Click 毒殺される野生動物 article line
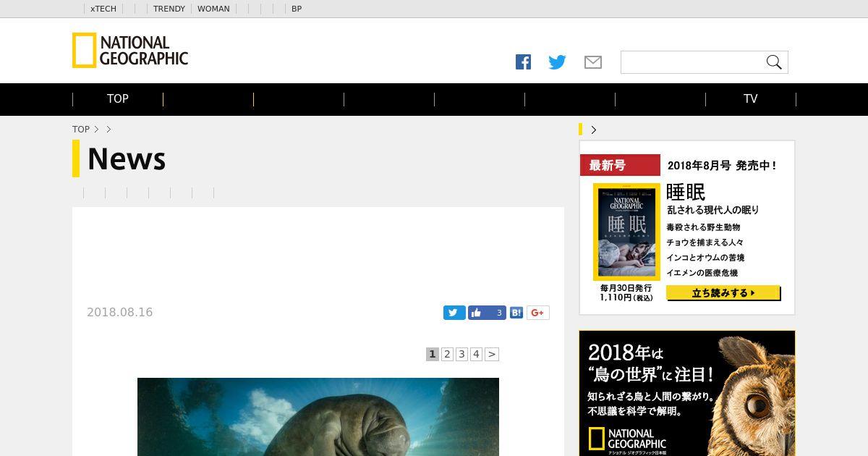Image resolution: width=868 pixels, height=456 pixels. (703, 227)
